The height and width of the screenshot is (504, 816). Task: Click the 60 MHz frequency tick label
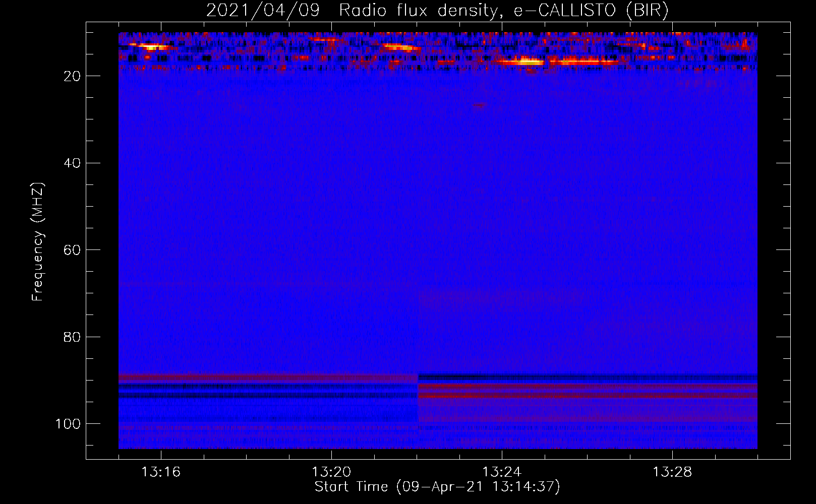[72, 250]
